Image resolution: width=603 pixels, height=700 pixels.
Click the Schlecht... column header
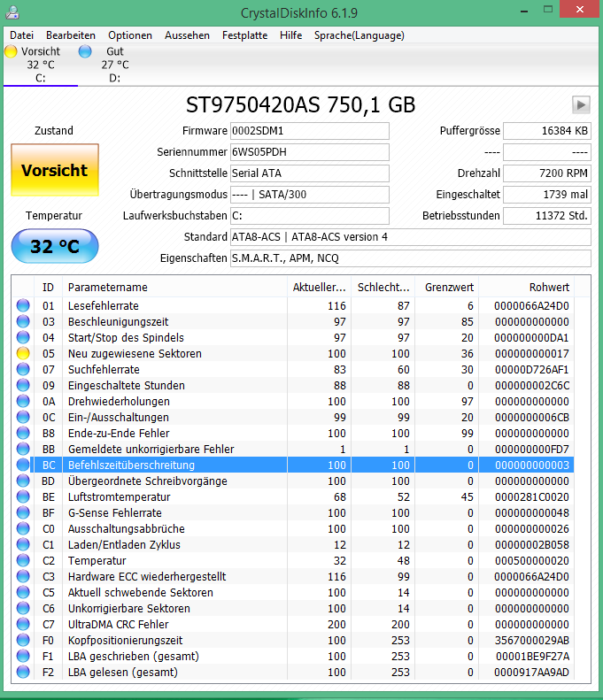click(383, 287)
